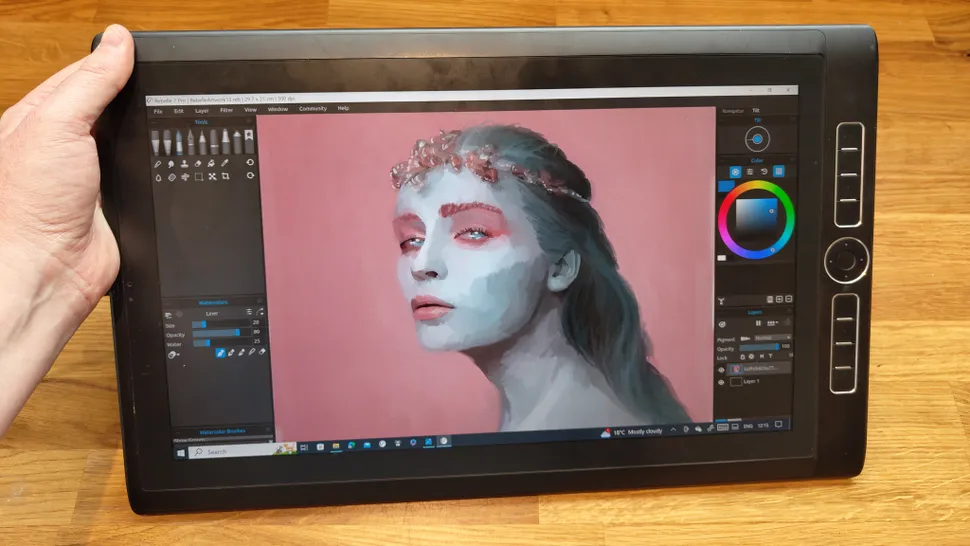Click the Windows Start button
This screenshot has width=970, height=546.
pyautogui.click(x=180, y=452)
